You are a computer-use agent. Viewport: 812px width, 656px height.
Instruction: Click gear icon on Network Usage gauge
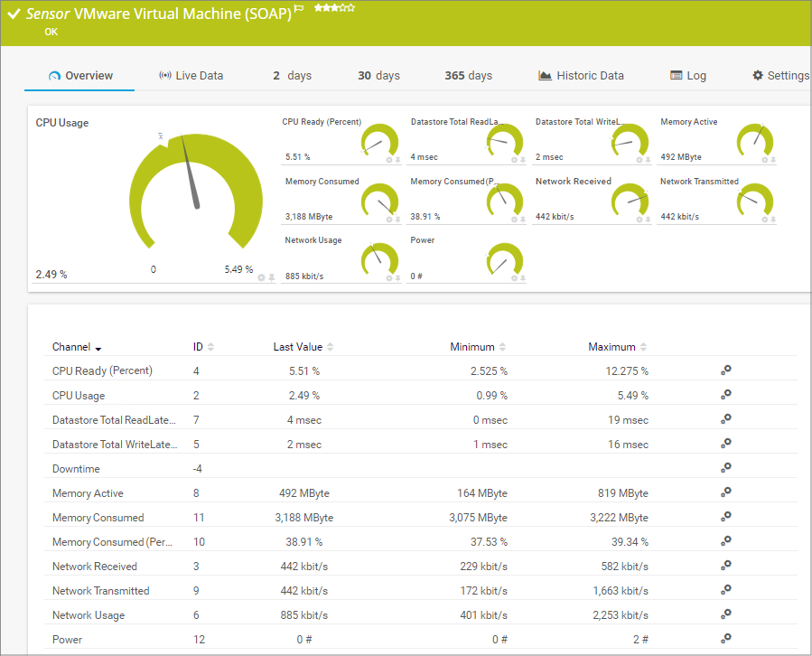[x=389, y=279]
